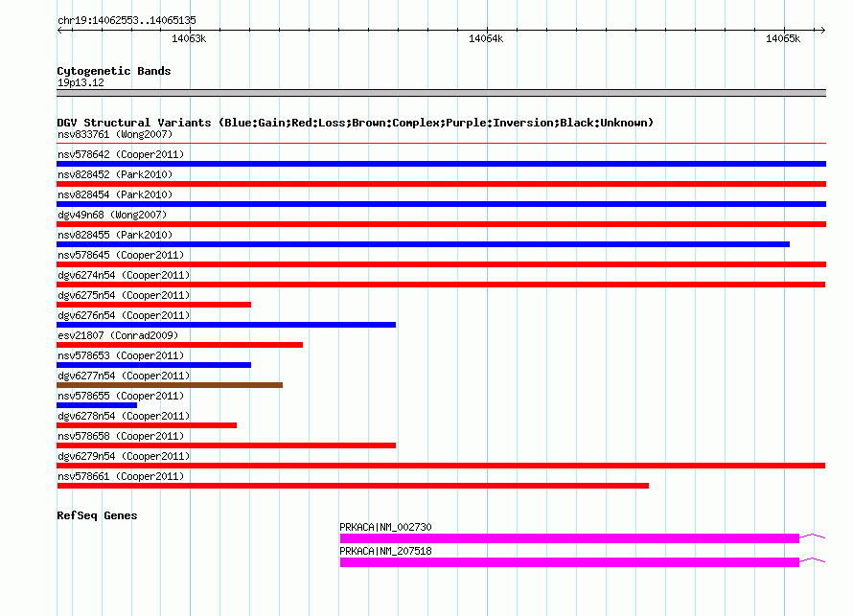Click the PRKACA|NM_002730 gene label
The height and width of the screenshot is (616, 853).
tap(385, 527)
